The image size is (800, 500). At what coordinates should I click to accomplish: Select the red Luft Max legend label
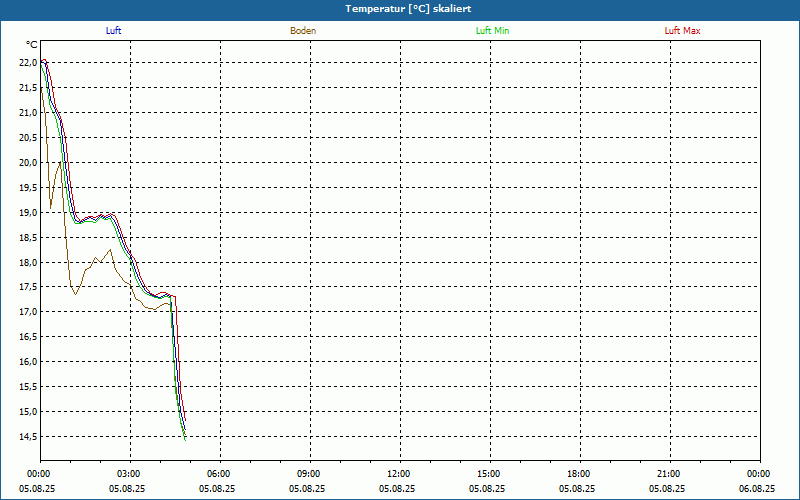tap(682, 31)
